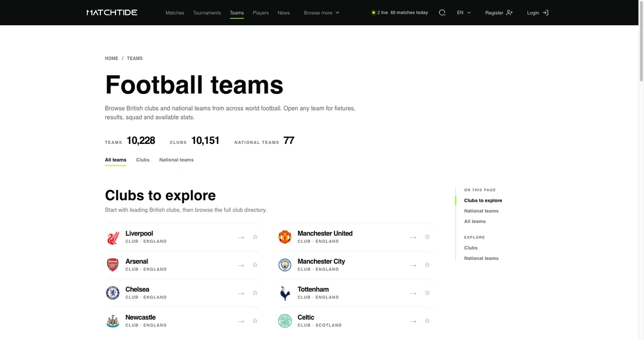
Task: Click the arrow icon for Chelsea
Action: click(x=241, y=293)
